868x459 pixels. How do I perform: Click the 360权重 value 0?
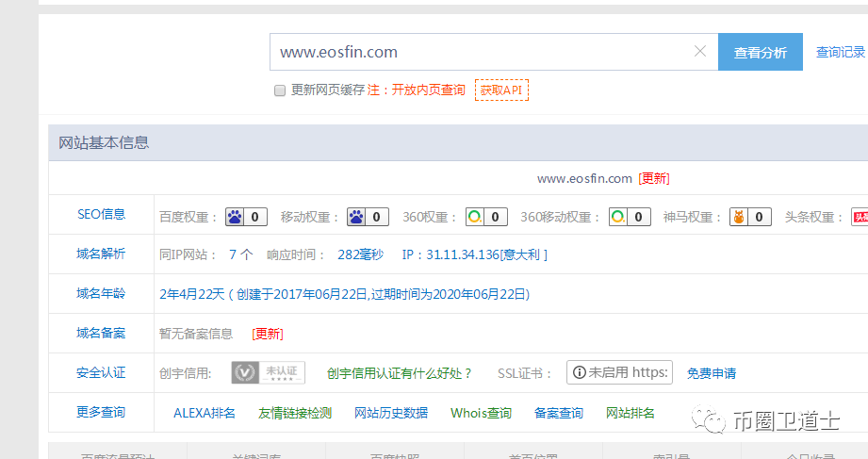point(496,217)
